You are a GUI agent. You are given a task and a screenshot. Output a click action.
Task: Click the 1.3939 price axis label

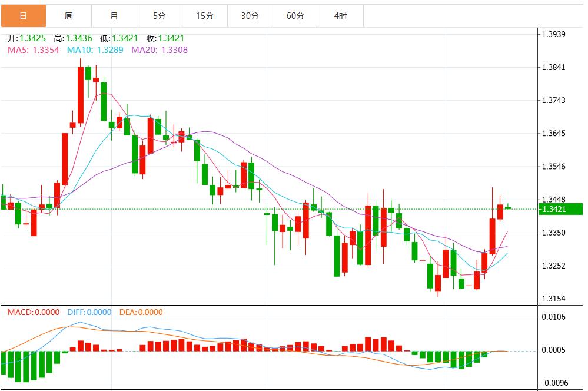[x=553, y=34]
